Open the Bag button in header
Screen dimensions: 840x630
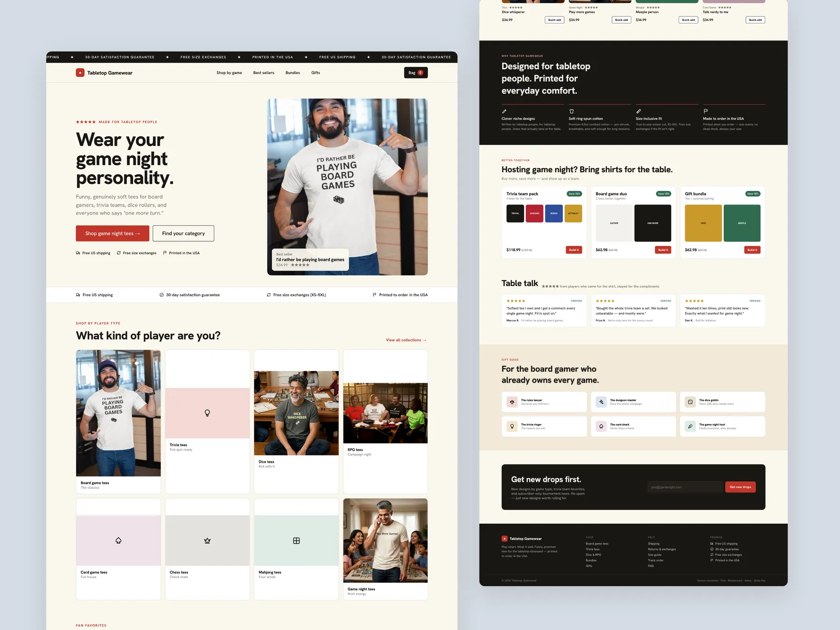tap(416, 73)
